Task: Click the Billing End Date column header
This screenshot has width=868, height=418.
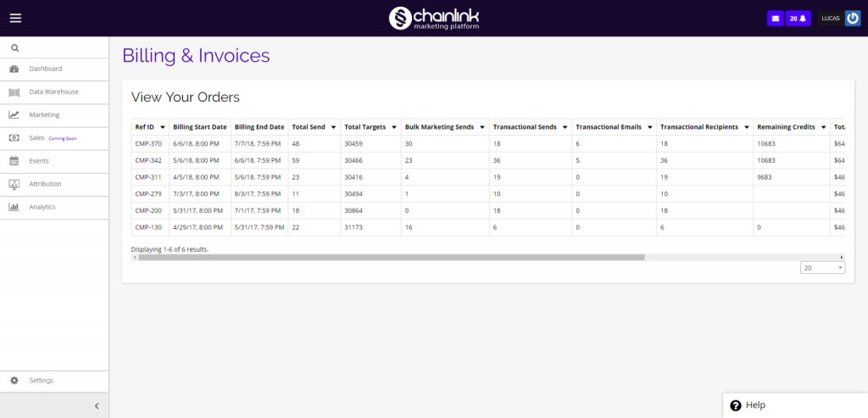Action: pyautogui.click(x=259, y=127)
